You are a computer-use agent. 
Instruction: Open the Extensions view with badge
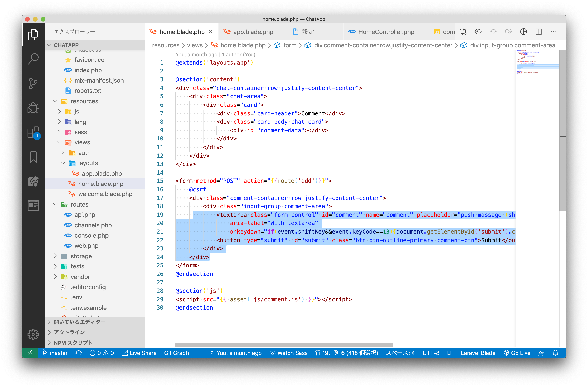pyautogui.click(x=33, y=132)
